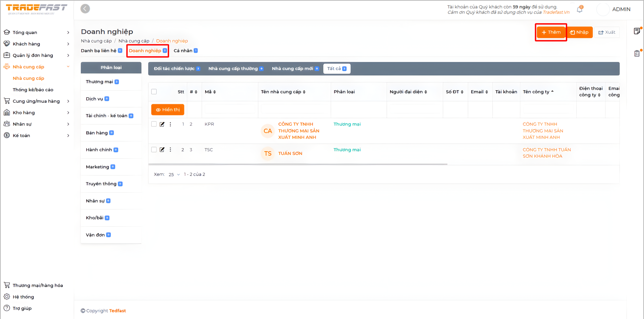The width and height of the screenshot is (644, 319).
Task: Open the notes icon on right edge
Action: (x=637, y=32)
